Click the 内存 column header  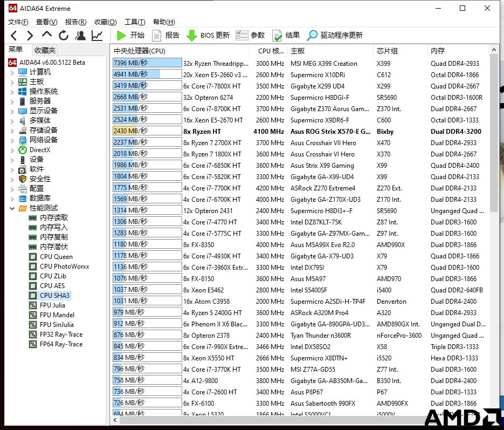click(x=458, y=51)
